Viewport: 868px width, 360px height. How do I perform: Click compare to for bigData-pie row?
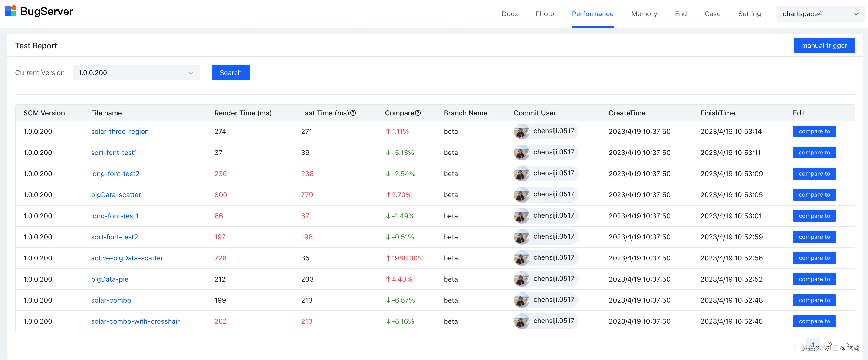[814, 279]
